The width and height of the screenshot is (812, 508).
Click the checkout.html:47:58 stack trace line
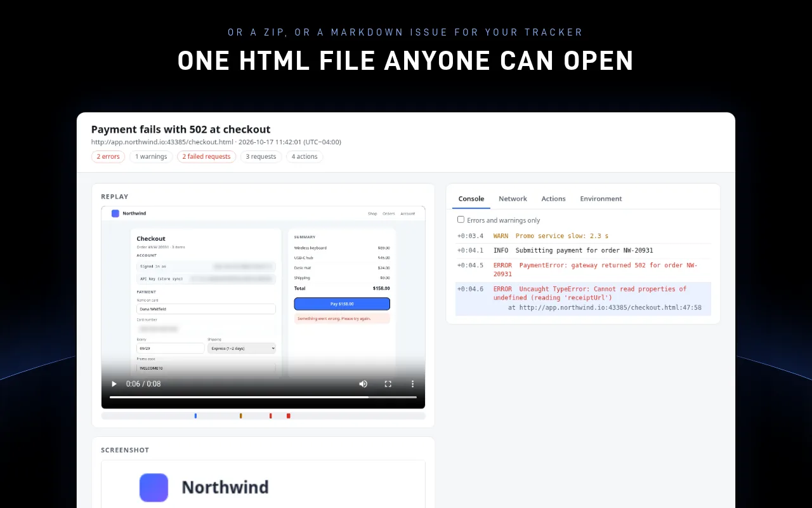[x=605, y=307]
